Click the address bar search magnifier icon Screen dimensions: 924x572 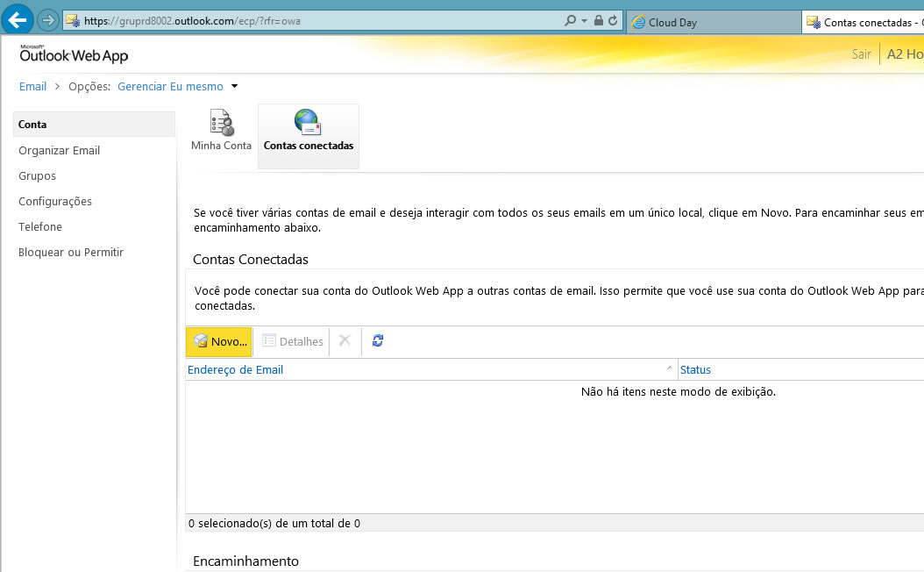(571, 20)
